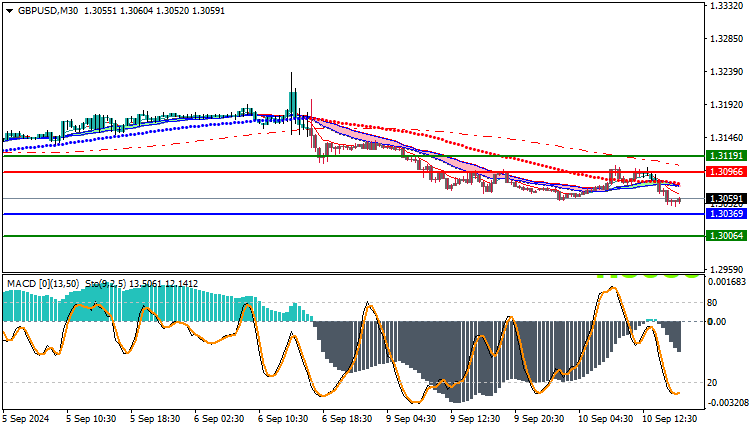The width and height of the screenshot is (750, 430).
Task: Click the 6 Sep 18:30 time axis label
Action: click(x=347, y=419)
